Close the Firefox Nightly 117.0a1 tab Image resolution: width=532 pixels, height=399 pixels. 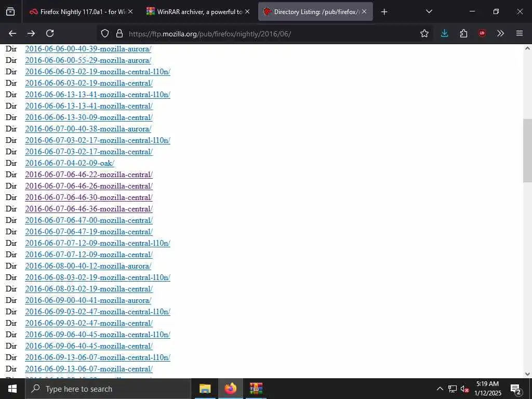point(130,11)
